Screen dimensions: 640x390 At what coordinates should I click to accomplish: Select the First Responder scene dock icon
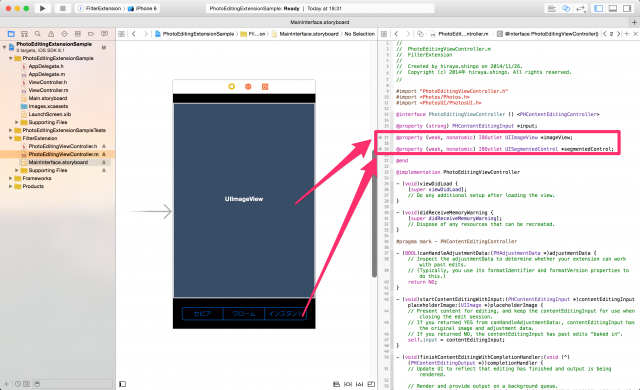[x=248, y=86]
